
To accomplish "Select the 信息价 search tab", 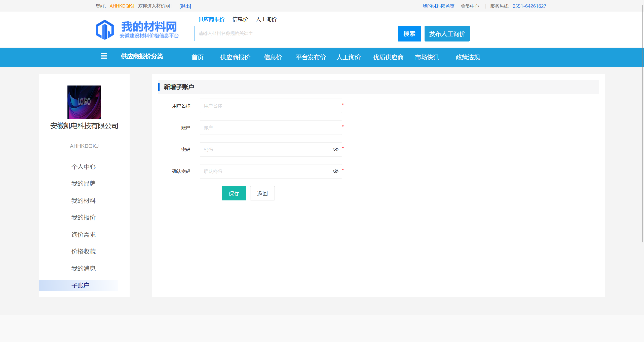I will coord(240,19).
